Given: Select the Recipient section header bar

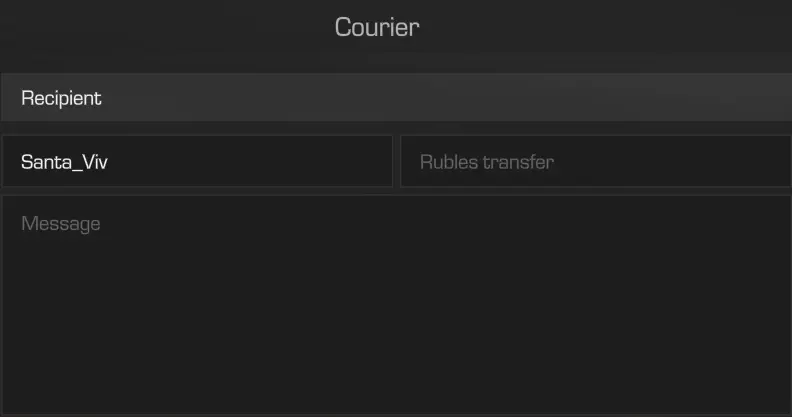Looking at the screenshot, I should [396, 97].
